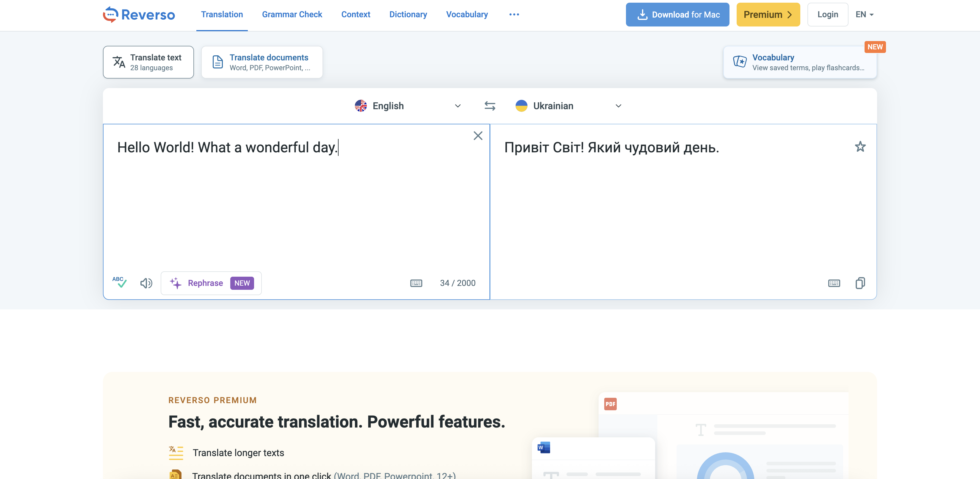Click Download for Mac
Image resolution: width=980 pixels, height=479 pixels.
(x=677, y=15)
